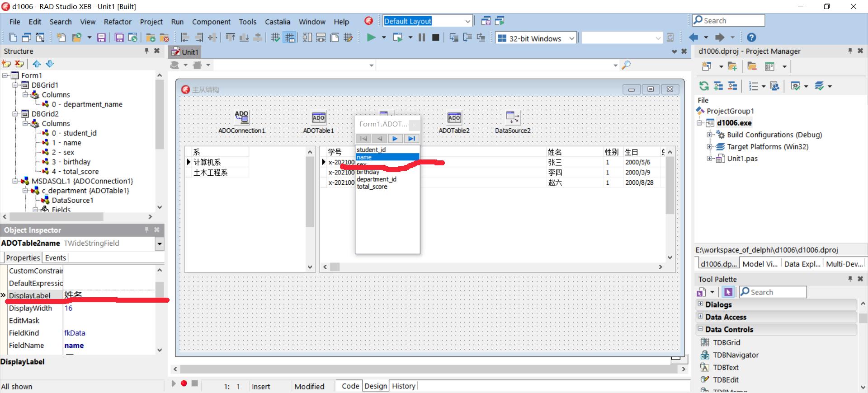
Task: Open dropdown arrow beside Run button
Action: (x=384, y=37)
